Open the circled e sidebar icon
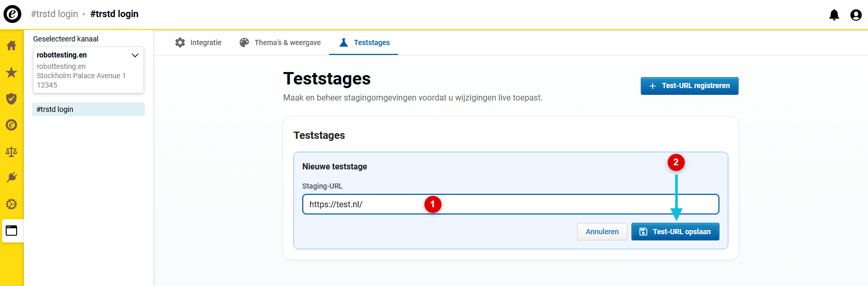 point(11,125)
